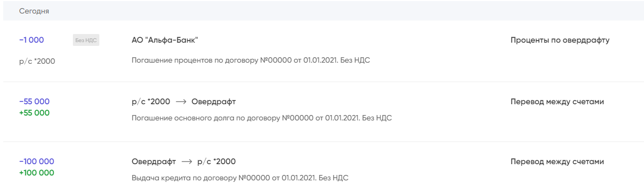This screenshot has width=644, height=196.
Task: Click the word 'Овердрафт' in the second row
Action: [x=214, y=102]
